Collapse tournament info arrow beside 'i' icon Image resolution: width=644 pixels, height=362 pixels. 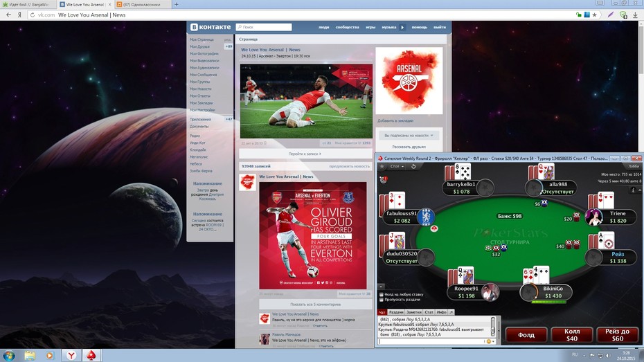[x=639, y=190]
